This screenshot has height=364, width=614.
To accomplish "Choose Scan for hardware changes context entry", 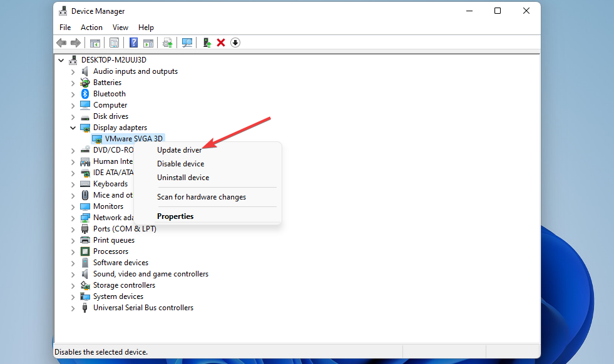I will [208, 197].
